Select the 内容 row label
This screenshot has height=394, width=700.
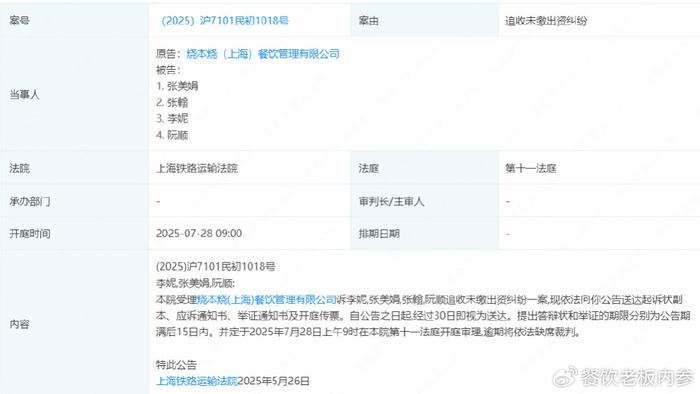19,324
